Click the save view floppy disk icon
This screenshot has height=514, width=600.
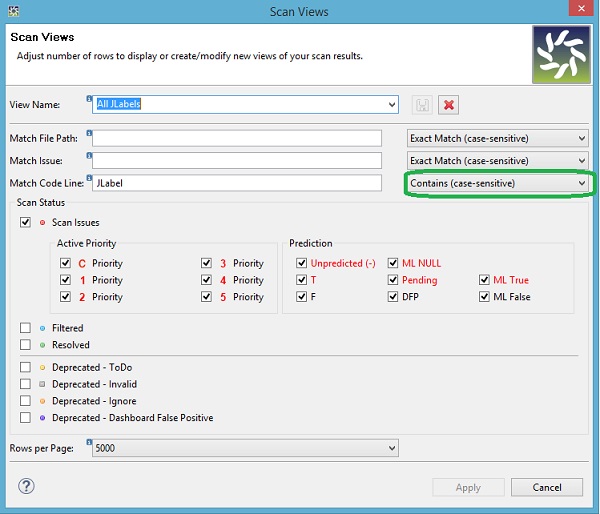click(x=422, y=105)
